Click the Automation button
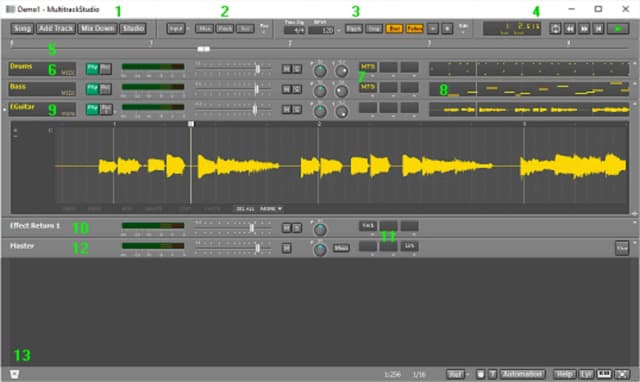The image size is (640, 382). point(523,374)
